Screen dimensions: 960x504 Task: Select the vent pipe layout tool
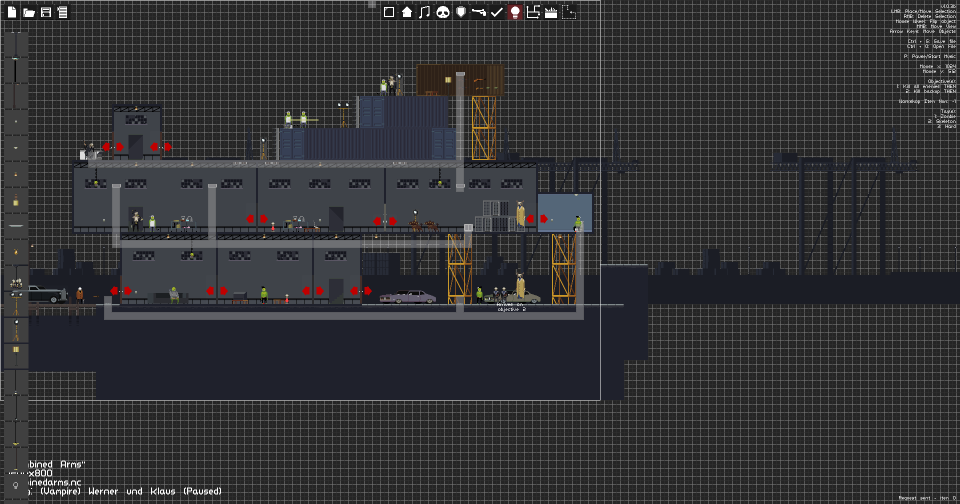tap(533, 12)
